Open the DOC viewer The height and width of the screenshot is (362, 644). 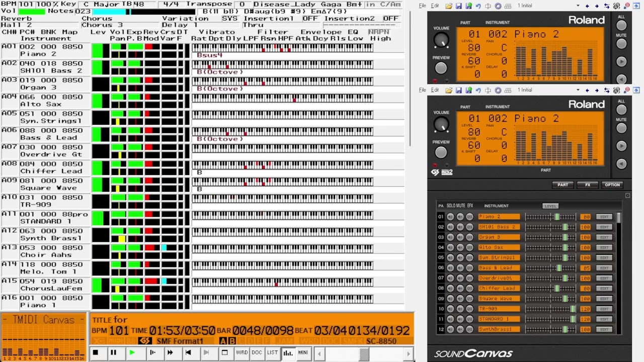(257, 353)
